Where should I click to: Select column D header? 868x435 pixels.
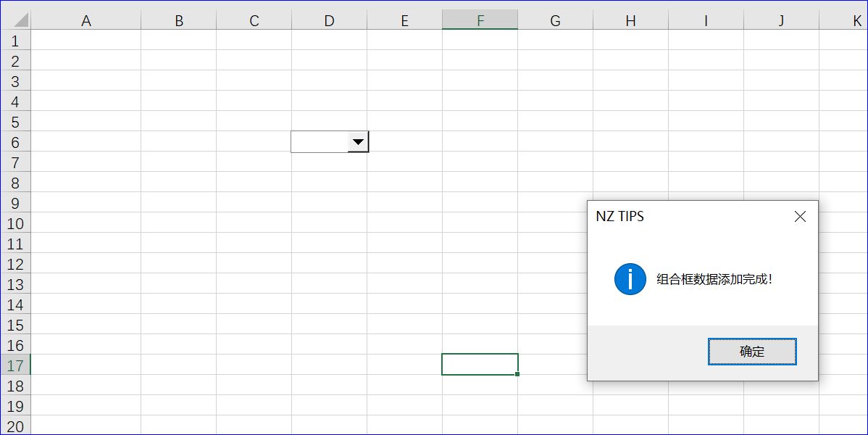329,21
